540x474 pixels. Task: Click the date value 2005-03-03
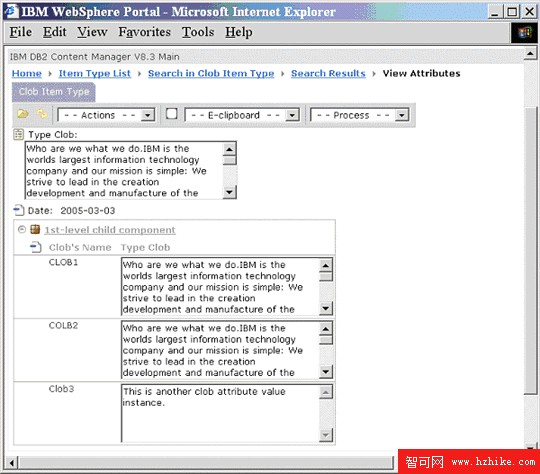[88, 210]
